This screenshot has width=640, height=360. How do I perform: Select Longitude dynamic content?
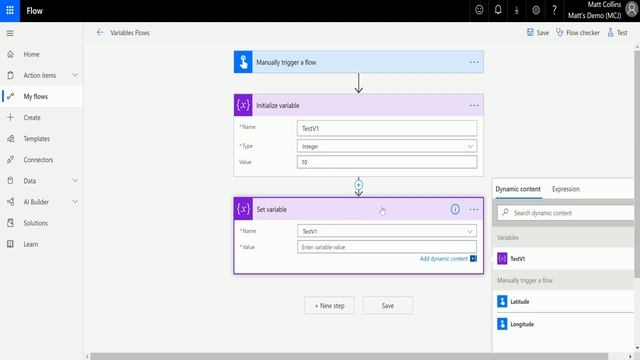[564, 324]
